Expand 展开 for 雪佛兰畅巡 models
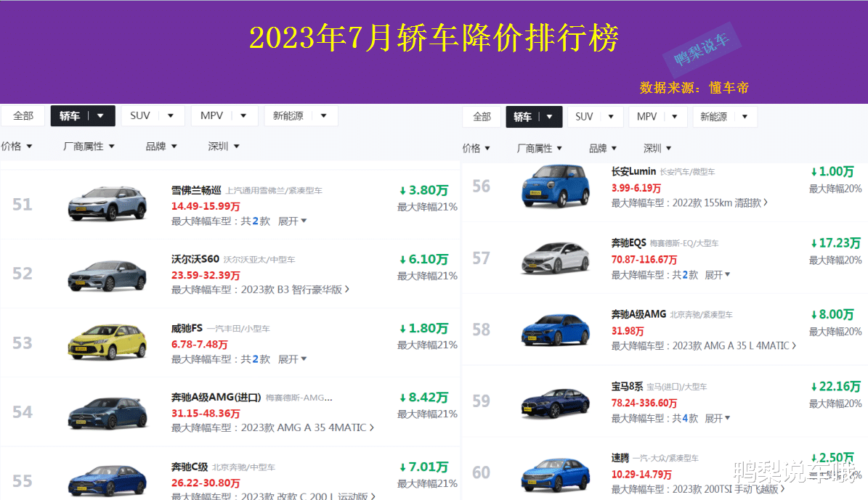The image size is (868, 500). click(x=292, y=221)
